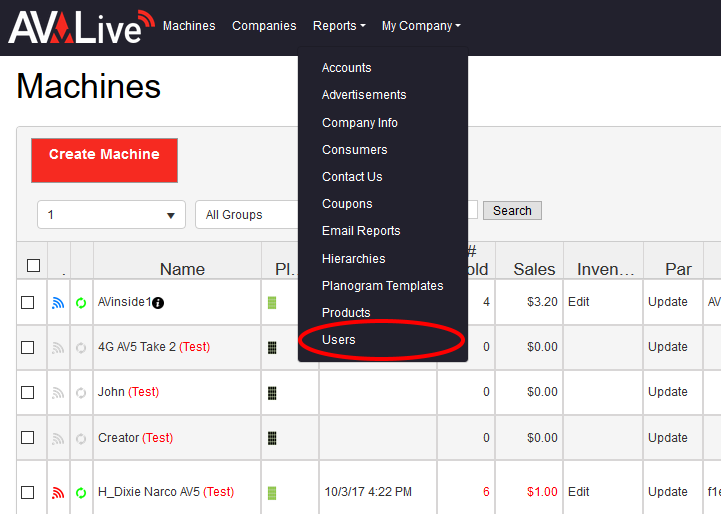Open the My Company dropdown menu

421,26
